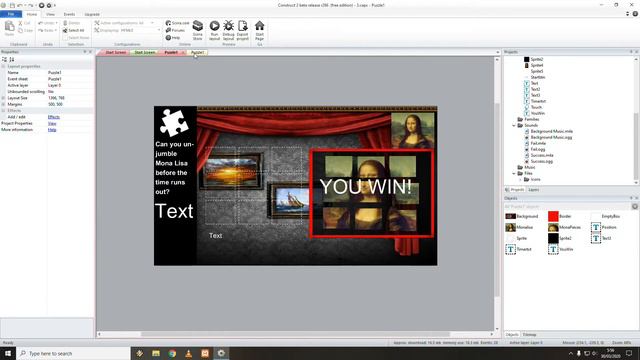The width and height of the screenshot is (640, 360).
Task: Expand the Icons folder in Projects tree
Action: pyautogui.click(x=520, y=180)
